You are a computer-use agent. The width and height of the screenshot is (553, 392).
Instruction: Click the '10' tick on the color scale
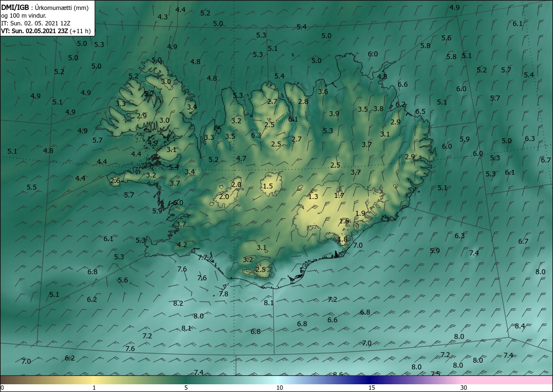click(x=279, y=388)
